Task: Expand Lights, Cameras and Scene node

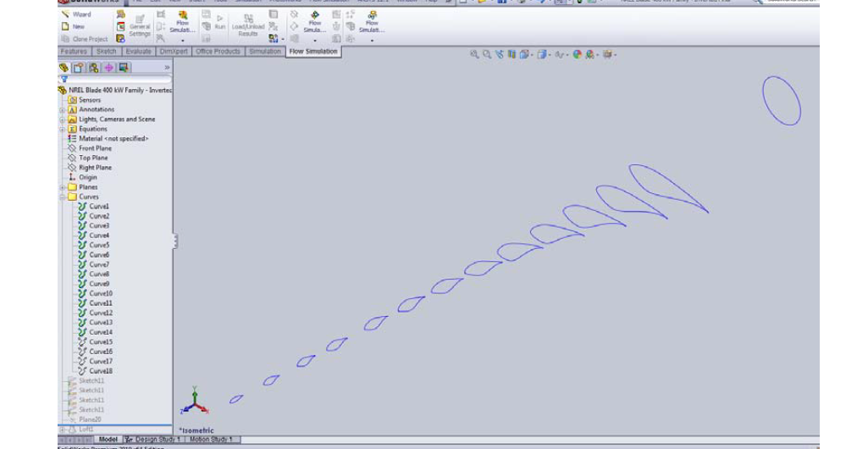Action: [x=63, y=119]
